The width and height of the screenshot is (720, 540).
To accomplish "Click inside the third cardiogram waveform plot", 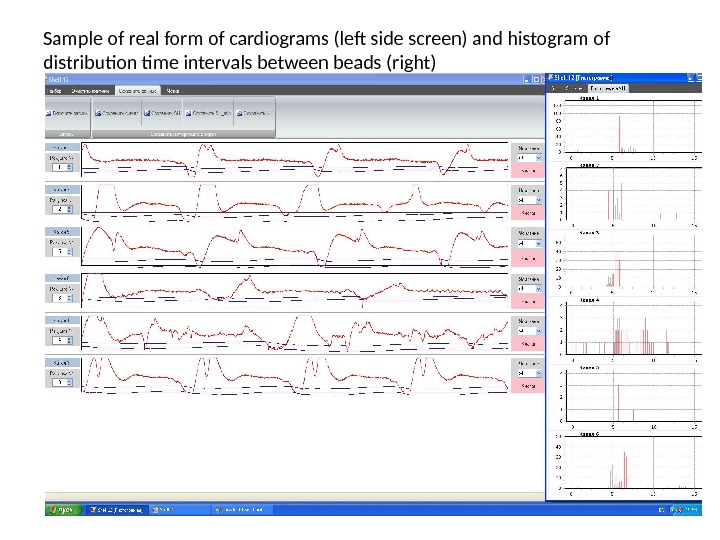I will pos(295,246).
